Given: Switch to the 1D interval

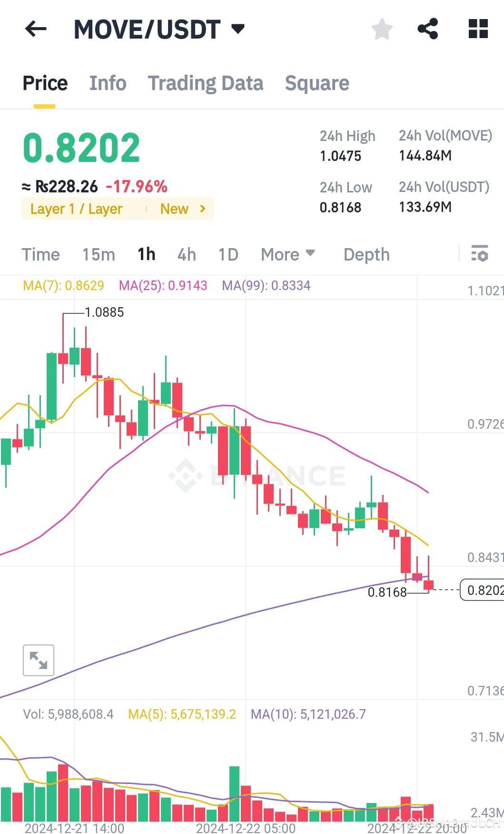Looking at the screenshot, I should point(227,254).
